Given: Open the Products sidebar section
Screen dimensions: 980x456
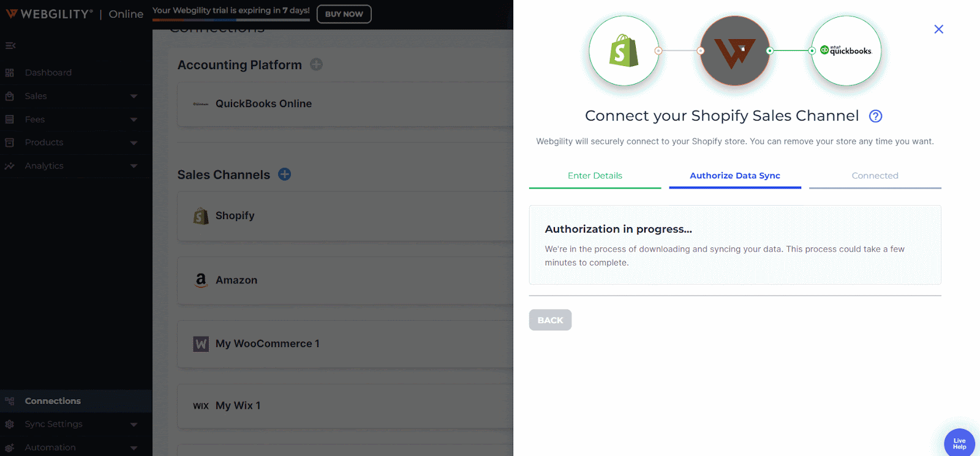Looking at the screenshot, I should pos(44,143).
